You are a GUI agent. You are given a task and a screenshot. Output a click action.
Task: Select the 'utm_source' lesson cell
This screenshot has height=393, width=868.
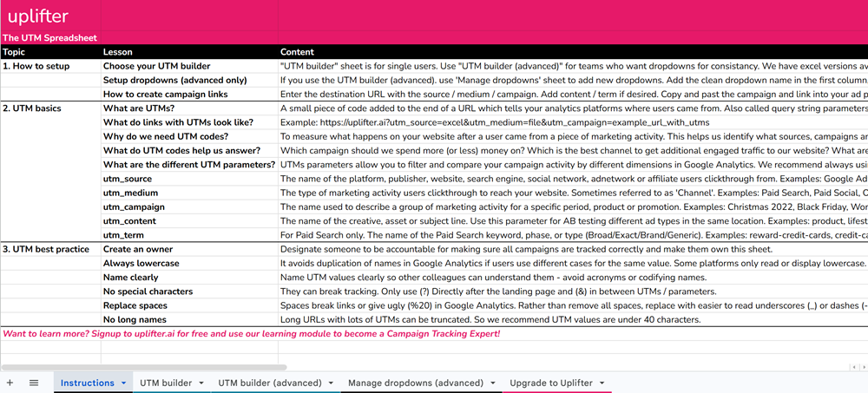point(189,179)
